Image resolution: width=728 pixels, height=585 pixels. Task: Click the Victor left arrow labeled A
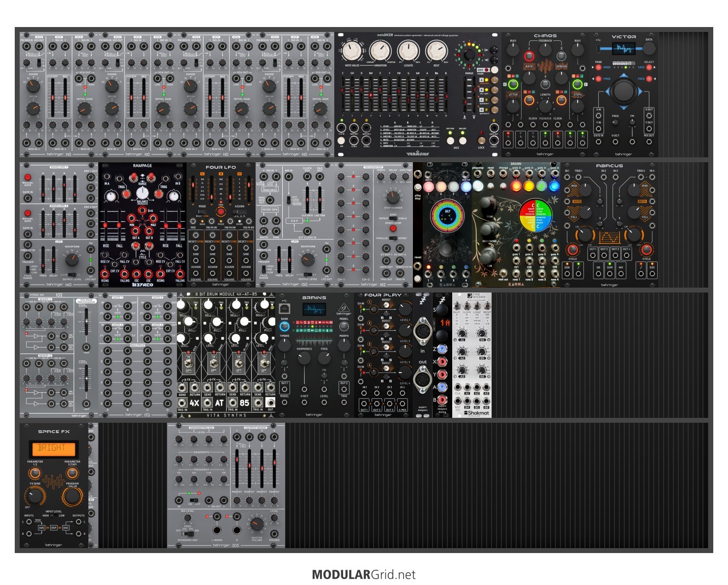(608, 91)
